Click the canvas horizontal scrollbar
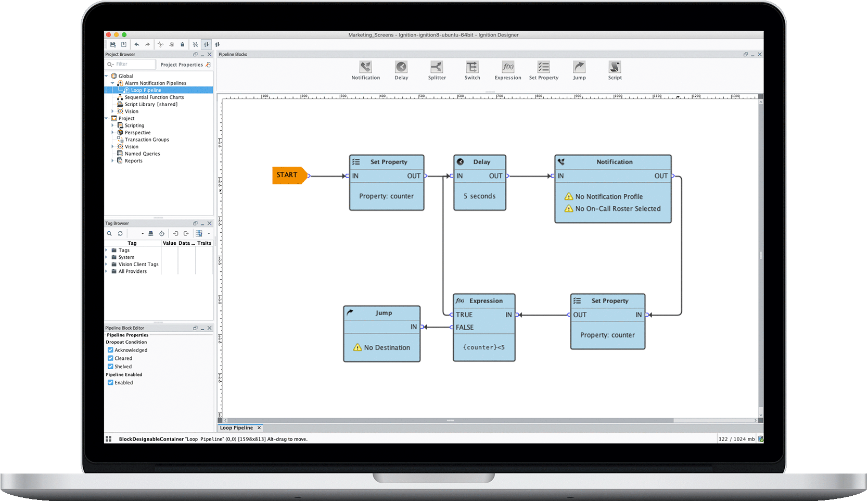Image resolution: width=868 pixels, height=501 pixels. pyautogui.click(x=451, y=420)
